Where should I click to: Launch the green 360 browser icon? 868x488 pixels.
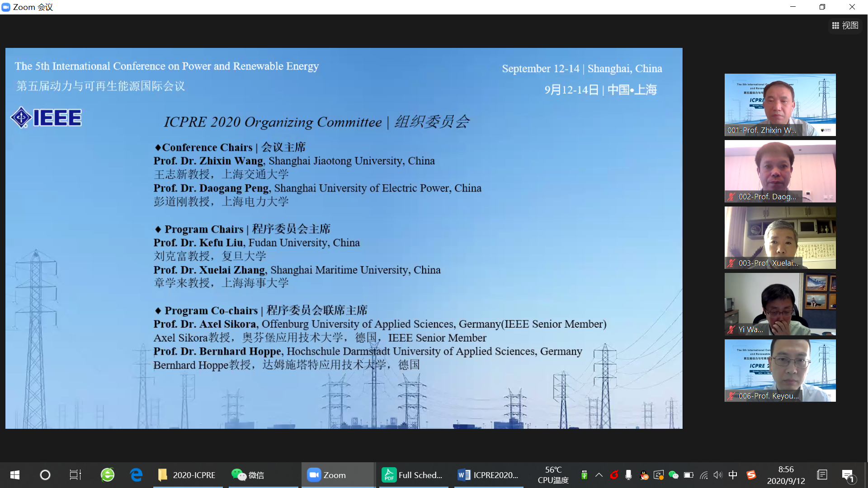pos(108,475)
